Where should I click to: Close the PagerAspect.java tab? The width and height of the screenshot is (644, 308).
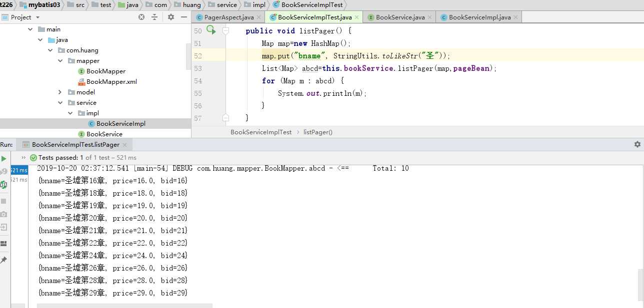click(259, 17)
